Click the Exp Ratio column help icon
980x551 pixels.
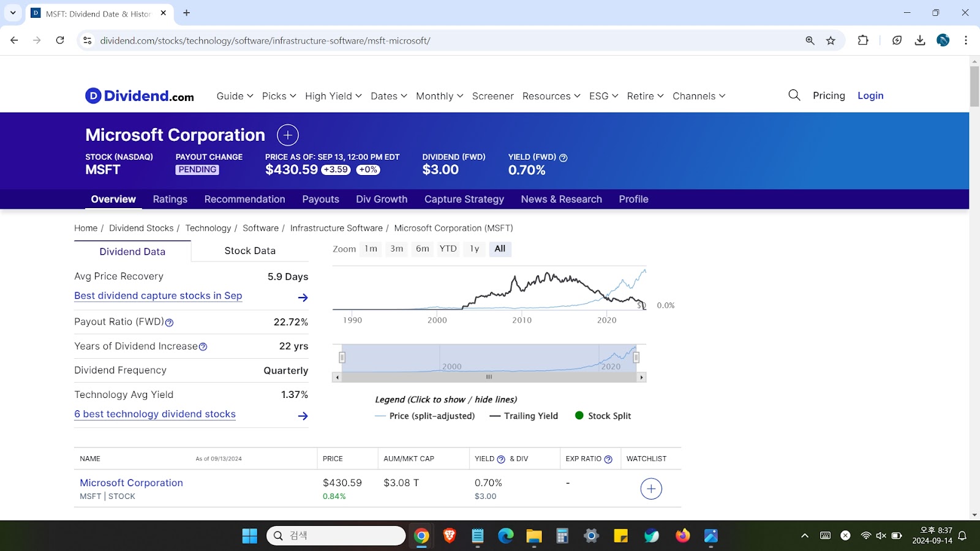click(608, 459)
